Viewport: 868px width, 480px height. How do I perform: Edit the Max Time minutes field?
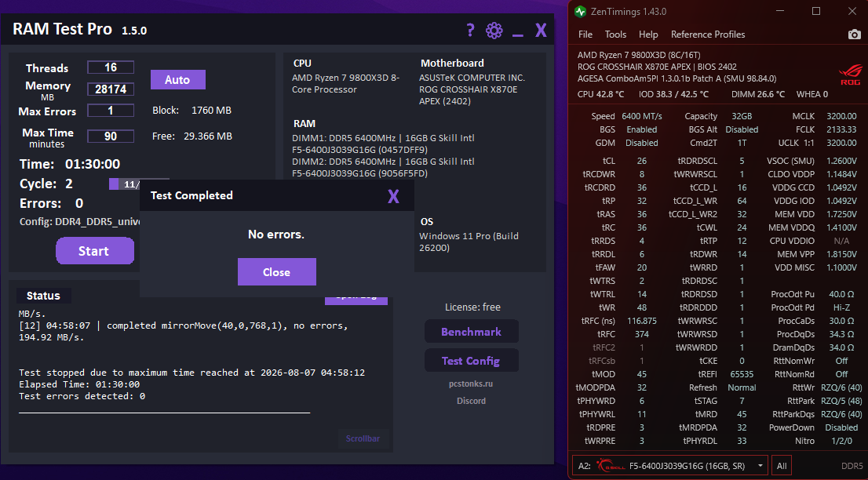pyautogui.click(x=111, y=136)
